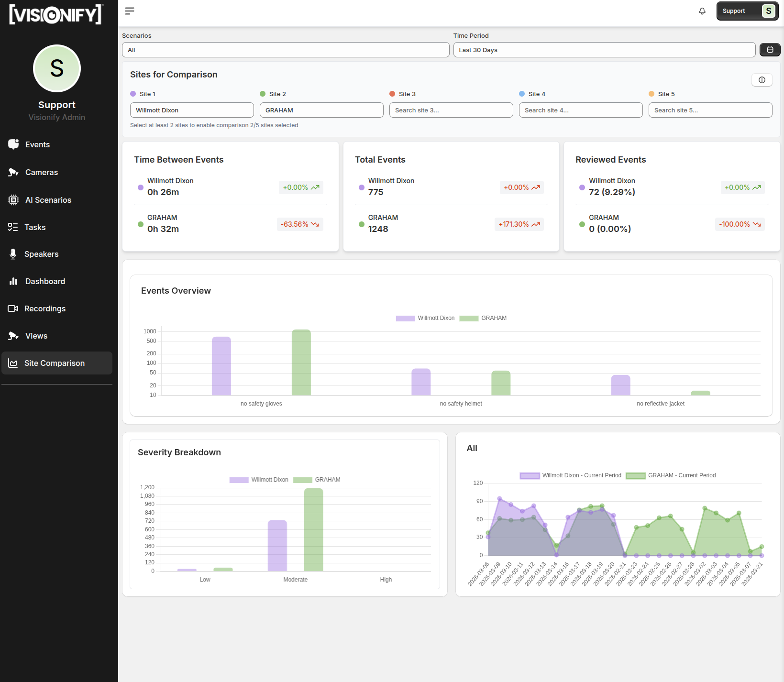Screen dimensions: 784x682
Task: Click GRAHAM no safety gloves bar
Action: [x=301, y=363]
